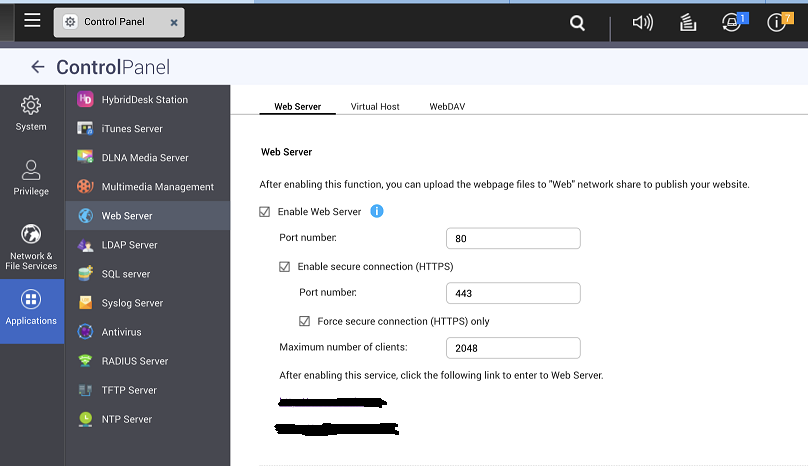The width and height of the screenshot is (808, 466).
Task: Open the main hamburger menu
Action: point(32,21)
